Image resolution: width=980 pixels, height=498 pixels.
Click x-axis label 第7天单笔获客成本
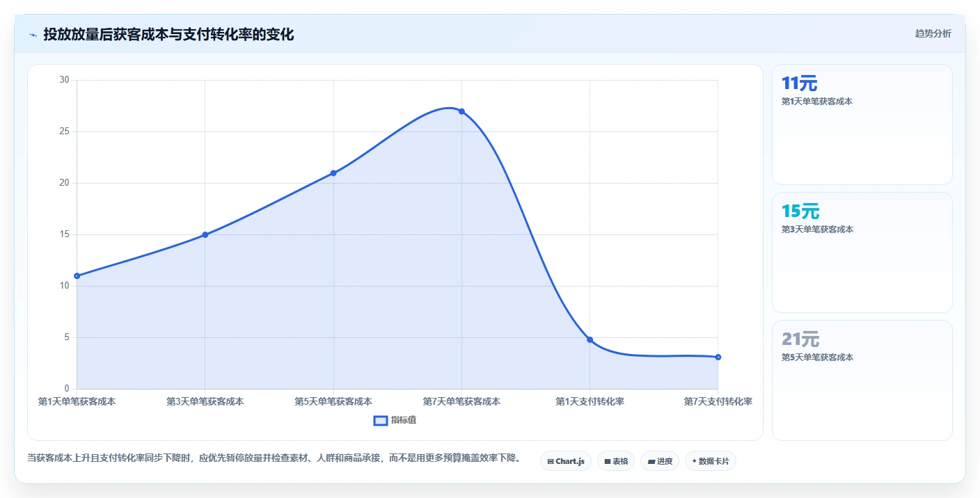(x=461, y=401)
